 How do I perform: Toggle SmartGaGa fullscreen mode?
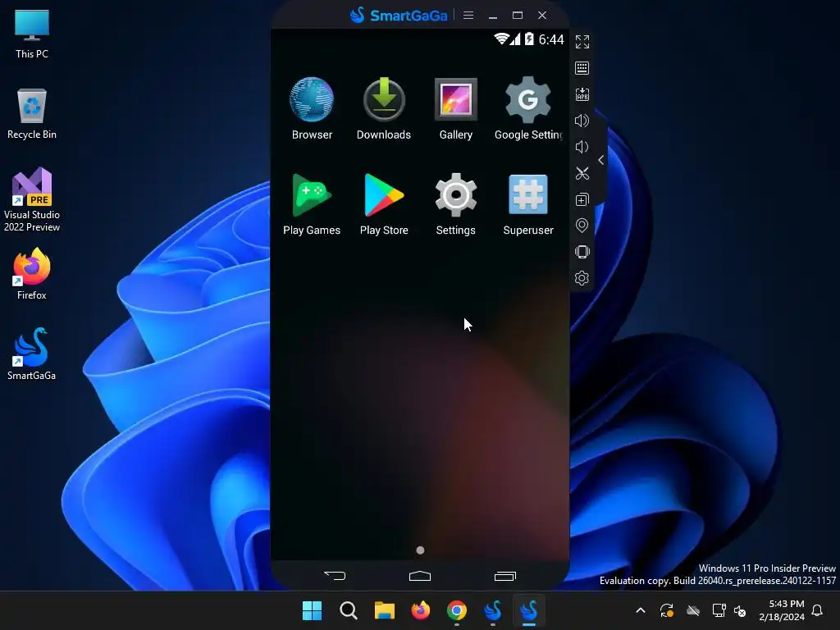pyautogui.click(x=582, y=42)
